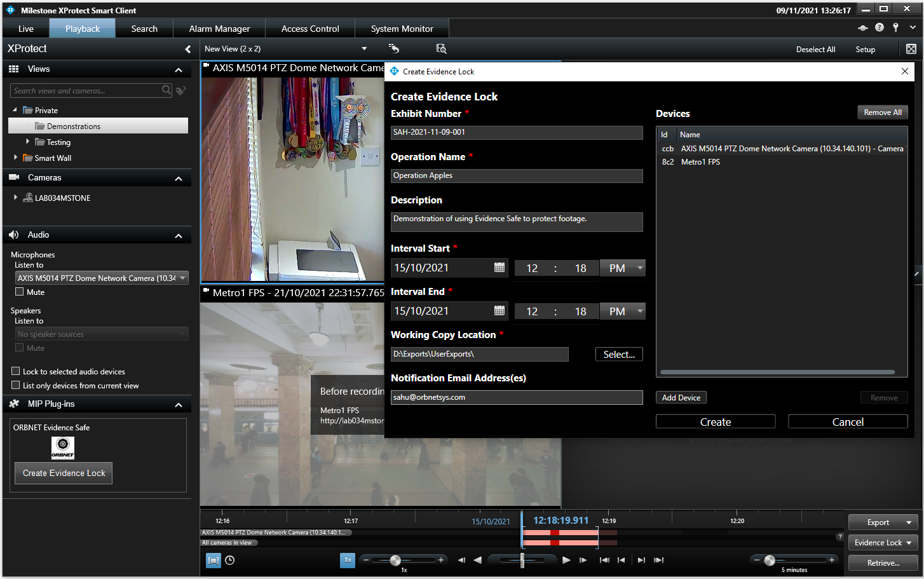Click time selection mode icon
Image resolution: width=924 pixels, height=579 pixels.
214,561
